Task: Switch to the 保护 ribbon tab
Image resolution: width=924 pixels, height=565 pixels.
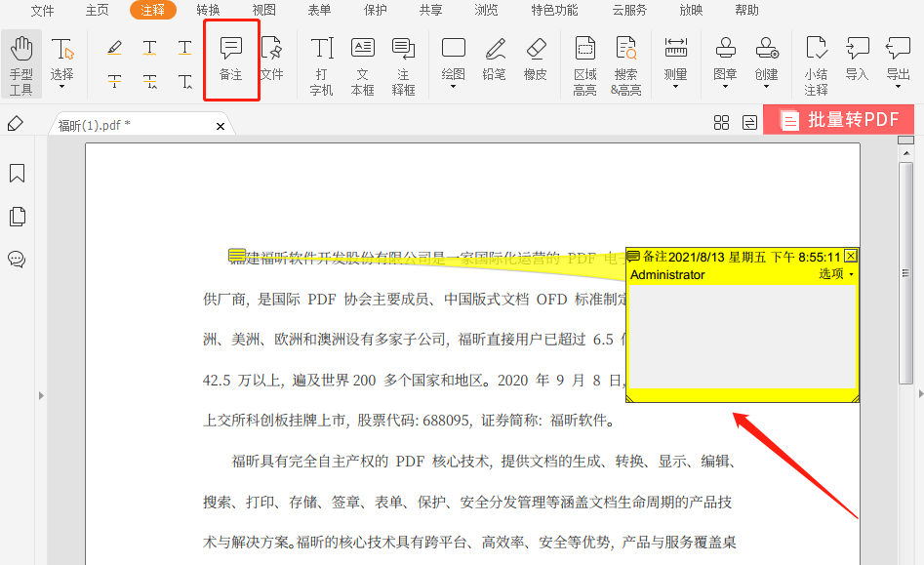Action: (375, 10)
